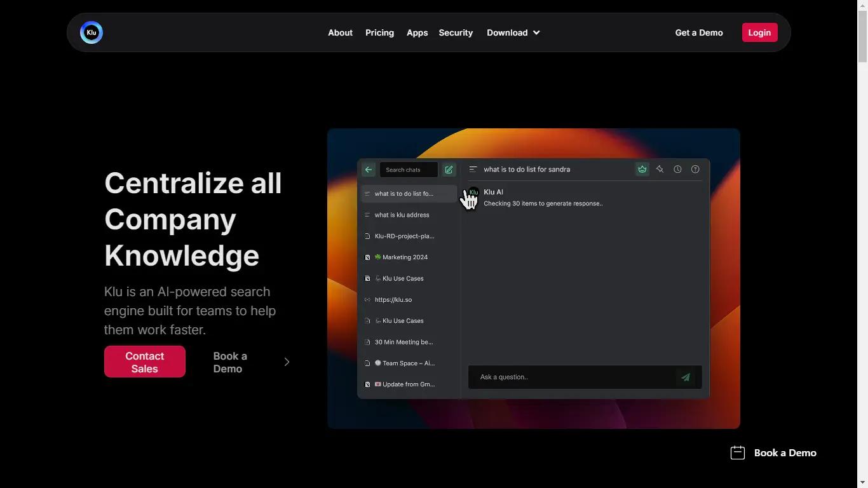
Task: Click Notion icon beside Update from Gm...
Action: point(367,384)
